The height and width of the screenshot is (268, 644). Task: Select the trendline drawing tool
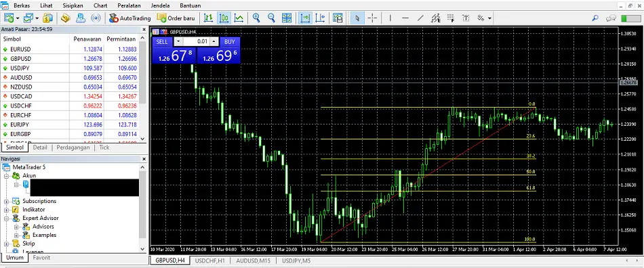tap(420, 18)
